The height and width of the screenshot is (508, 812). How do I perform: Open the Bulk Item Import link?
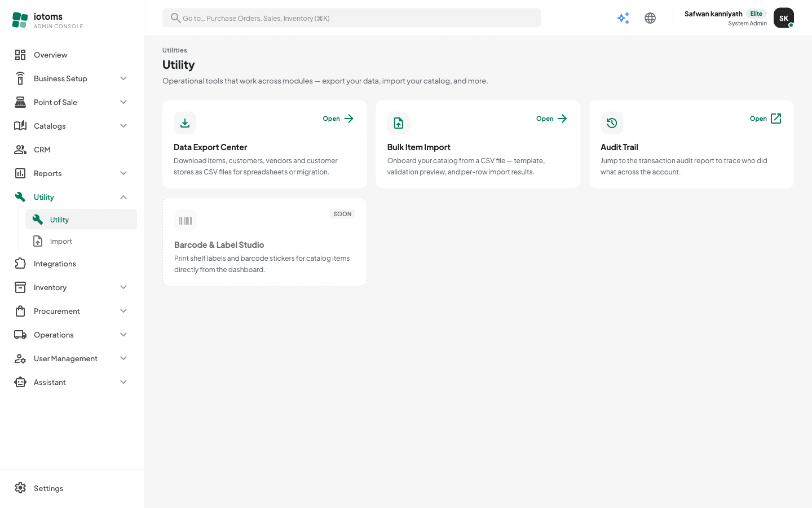(x=552, y=119)
